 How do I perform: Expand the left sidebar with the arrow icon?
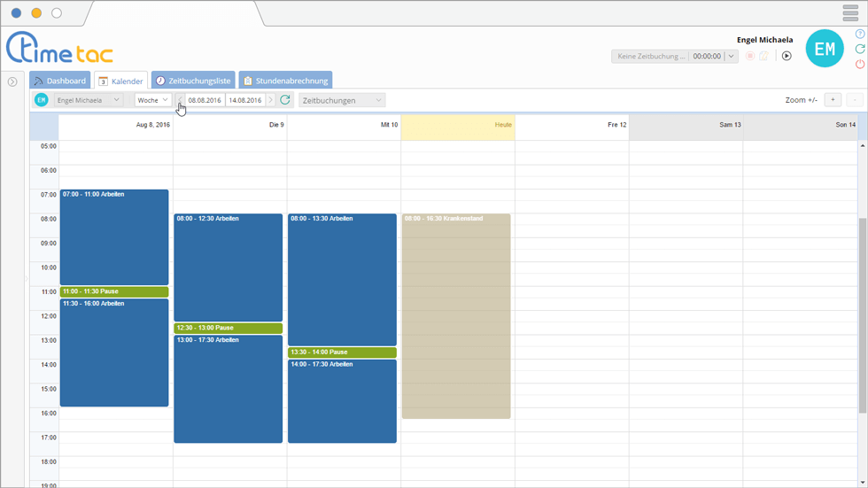point(12,81)
